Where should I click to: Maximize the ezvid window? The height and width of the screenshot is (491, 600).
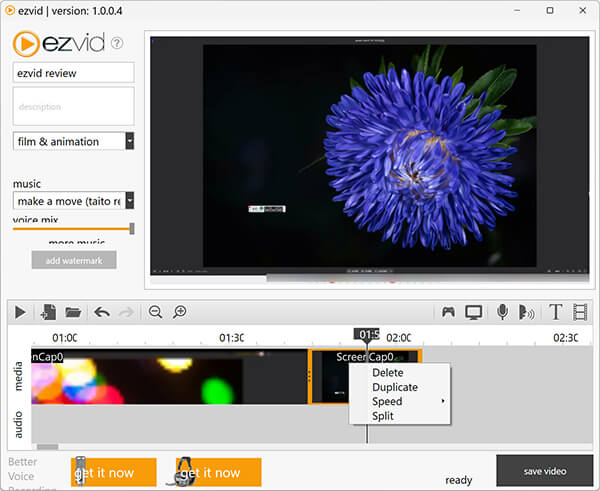[550, 10]
